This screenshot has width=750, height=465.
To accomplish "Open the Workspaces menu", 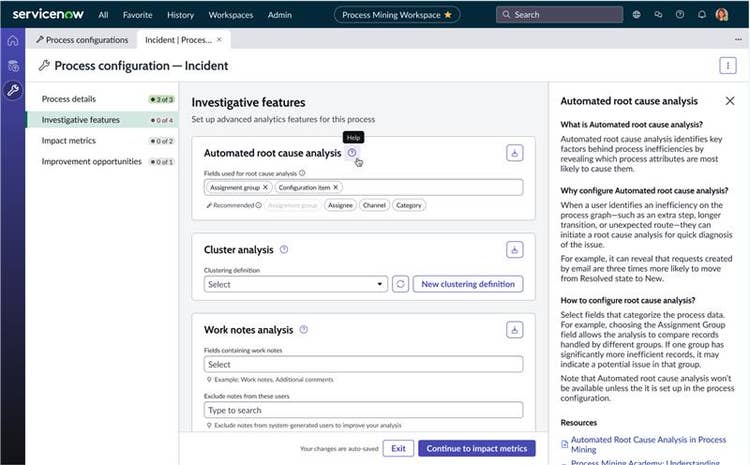I will coord(231,15).
